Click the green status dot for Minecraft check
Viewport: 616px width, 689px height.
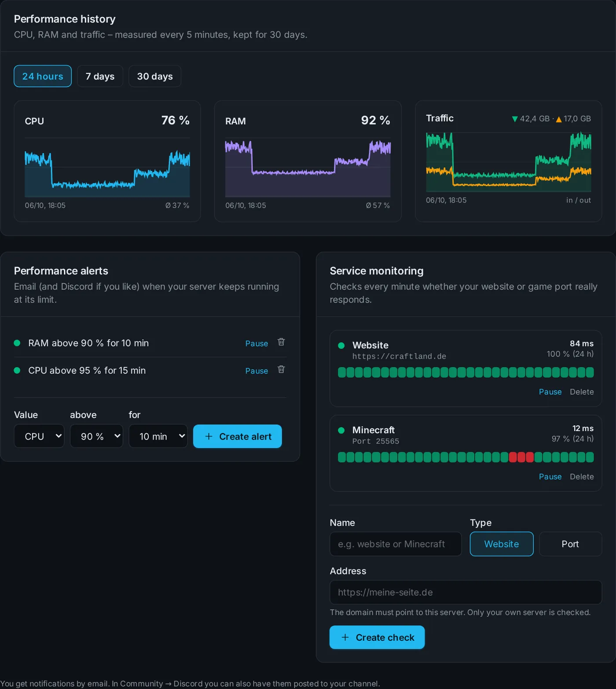click(x=341, y=430)
